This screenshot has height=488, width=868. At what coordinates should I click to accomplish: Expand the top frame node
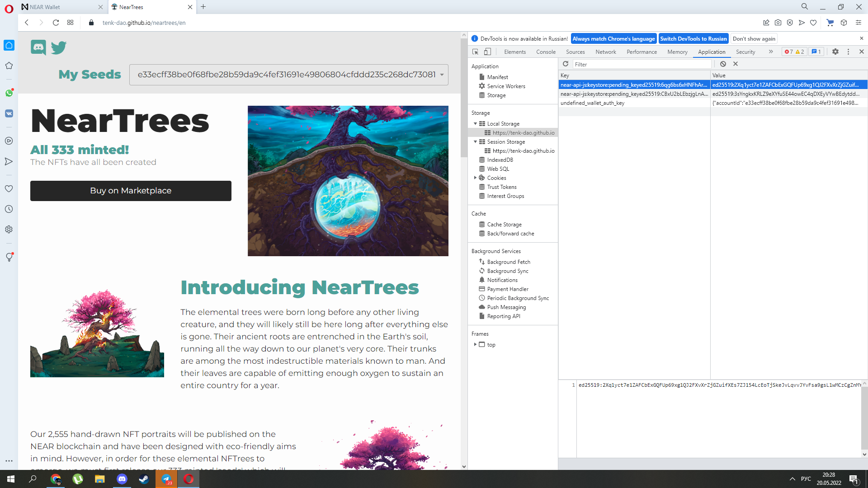pyautogui.click(x=475, y=344)
